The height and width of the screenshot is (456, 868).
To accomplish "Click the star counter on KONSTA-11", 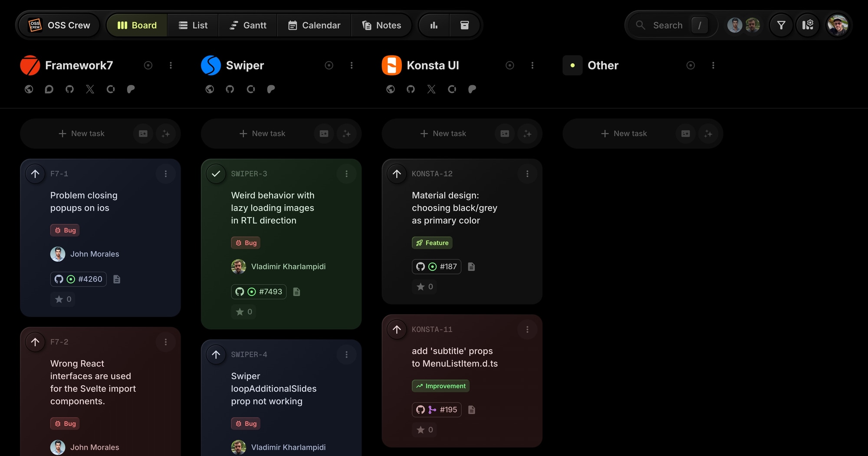I will point(424,430).
